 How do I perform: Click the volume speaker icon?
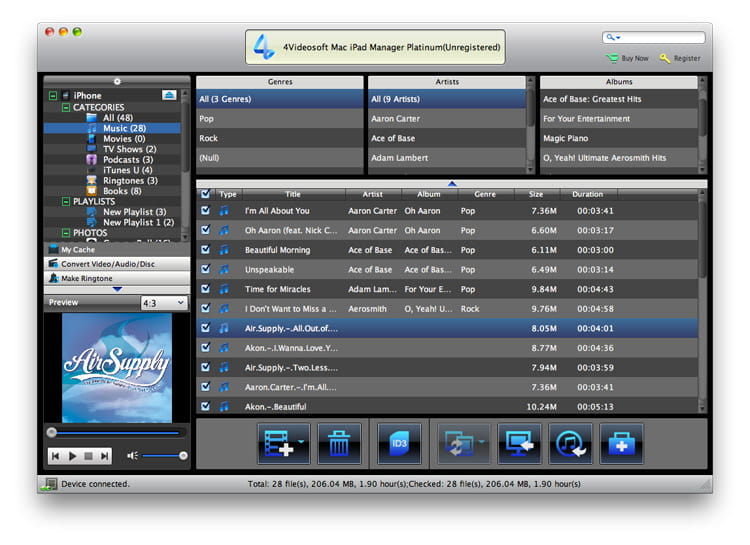[132, 456]
